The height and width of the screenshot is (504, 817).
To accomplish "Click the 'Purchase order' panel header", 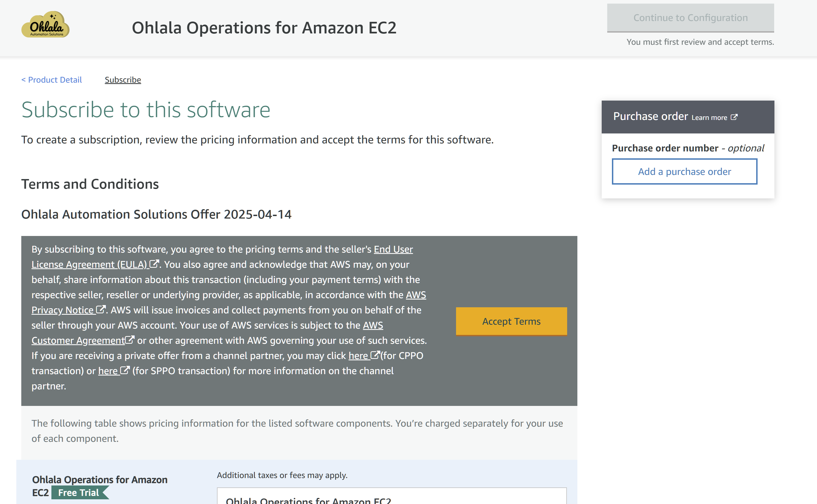I will (x=688, y=117).
